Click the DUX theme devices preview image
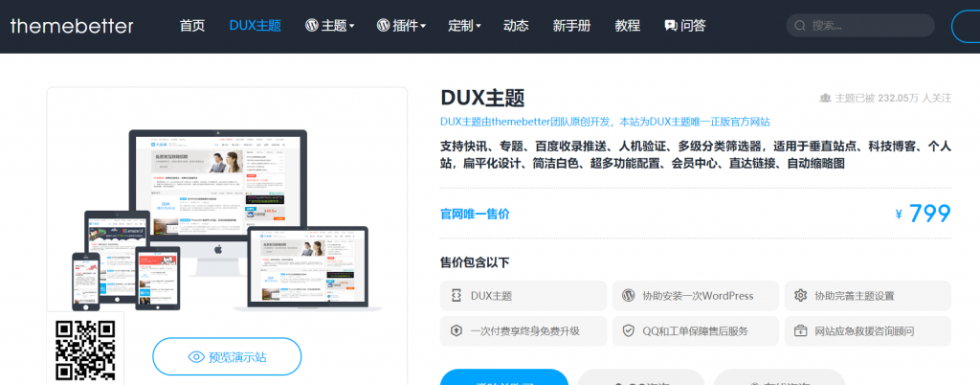Image resolution: width=980 pixels, height=385 pixels. 227,220
